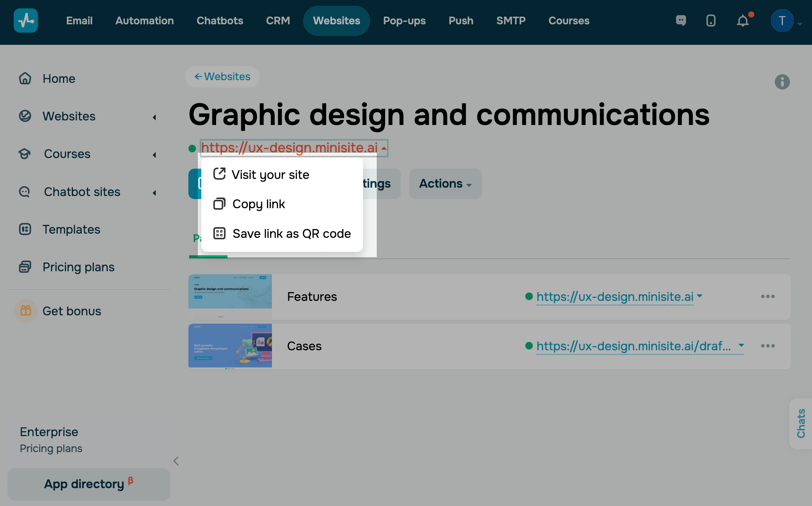Expand the Chatbot sites submenu arrow

(x=155, y=193)
